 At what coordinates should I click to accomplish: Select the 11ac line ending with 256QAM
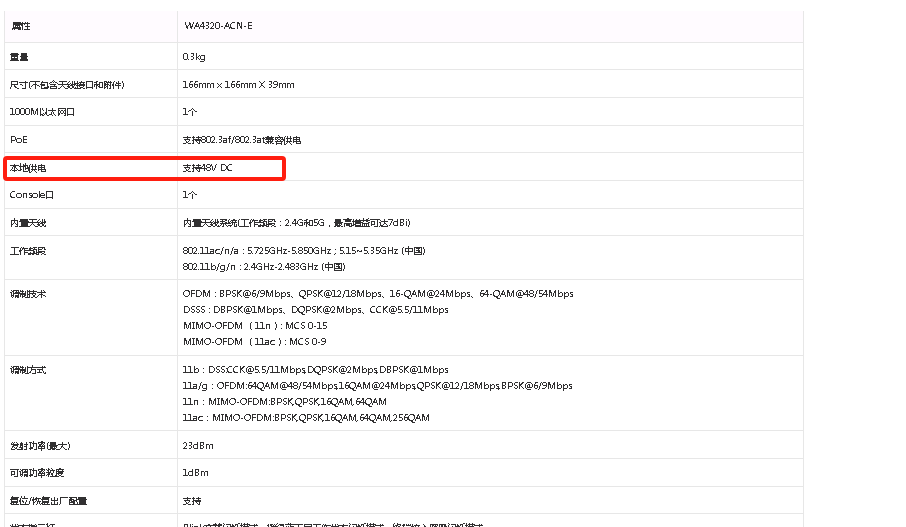306,417
